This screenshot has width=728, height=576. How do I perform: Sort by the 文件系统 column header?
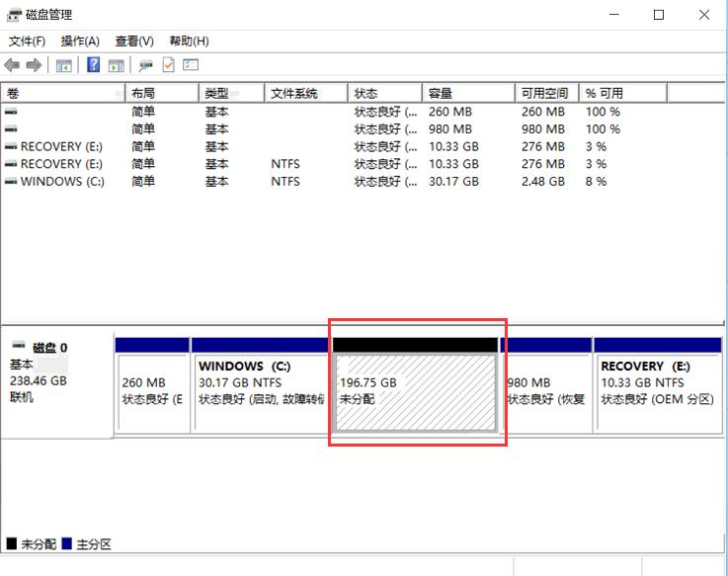[x=306, y=94]
